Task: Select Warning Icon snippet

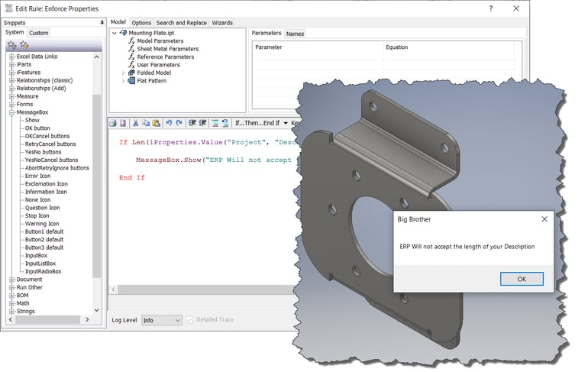Action: tap(42, 224)
